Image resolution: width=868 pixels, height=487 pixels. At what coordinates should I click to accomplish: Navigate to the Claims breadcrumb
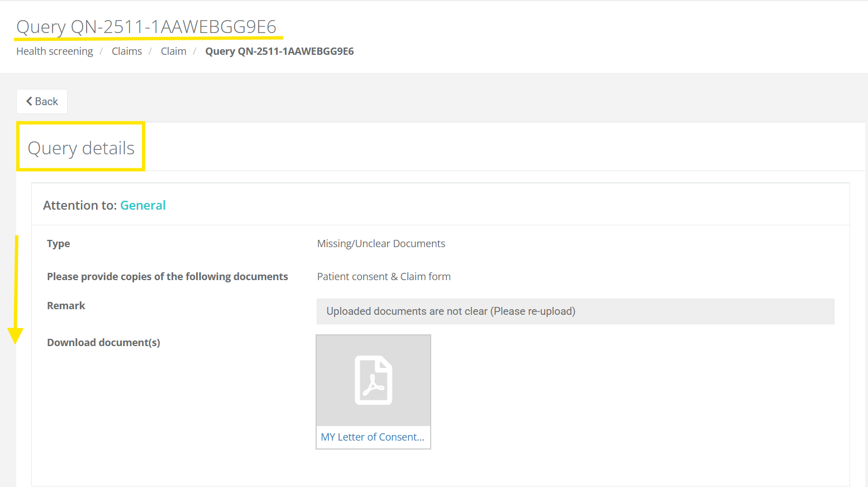click(127, 51)
